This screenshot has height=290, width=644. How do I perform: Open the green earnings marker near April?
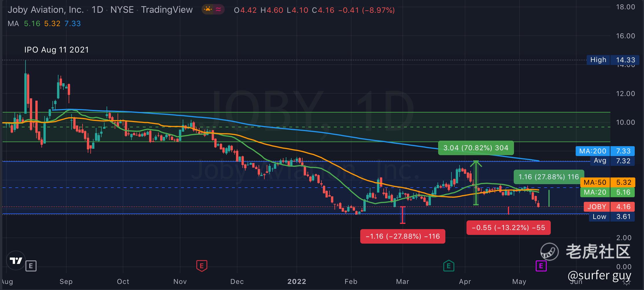449,265
